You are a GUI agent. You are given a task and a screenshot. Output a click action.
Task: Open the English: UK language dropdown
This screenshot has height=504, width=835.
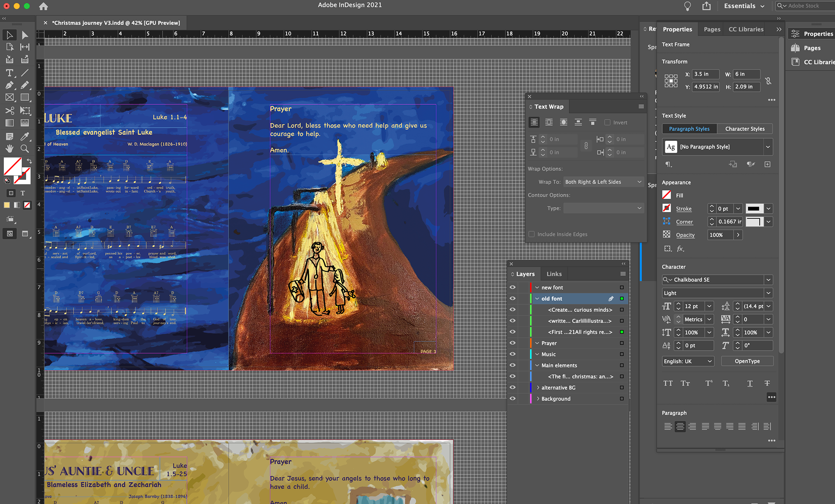pos(688,361)
